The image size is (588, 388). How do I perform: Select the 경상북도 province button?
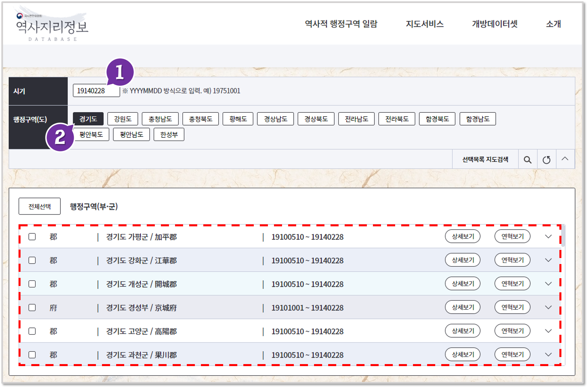tap(316, 119)
